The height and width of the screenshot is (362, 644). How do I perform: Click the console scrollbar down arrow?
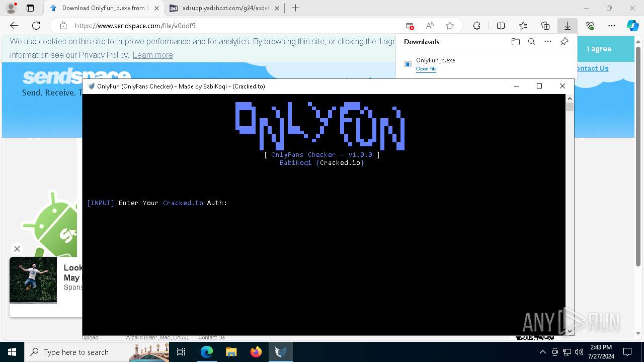click(570, 331)
